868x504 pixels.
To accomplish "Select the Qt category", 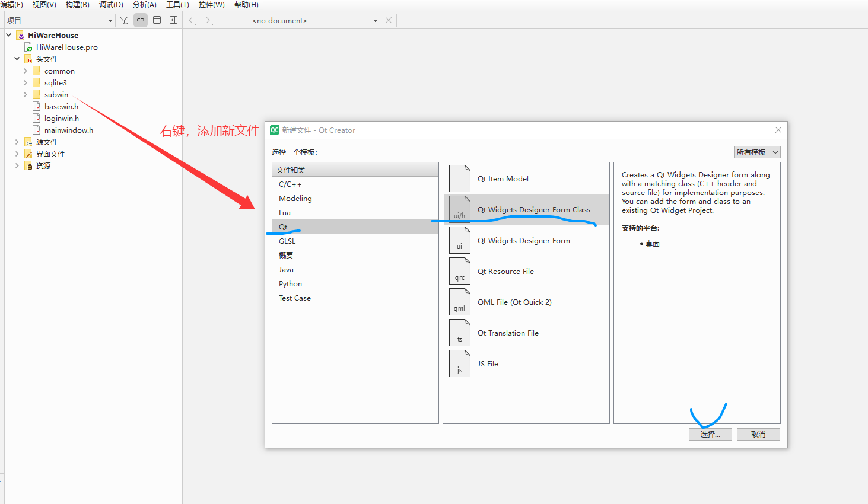I will [355, 227].
